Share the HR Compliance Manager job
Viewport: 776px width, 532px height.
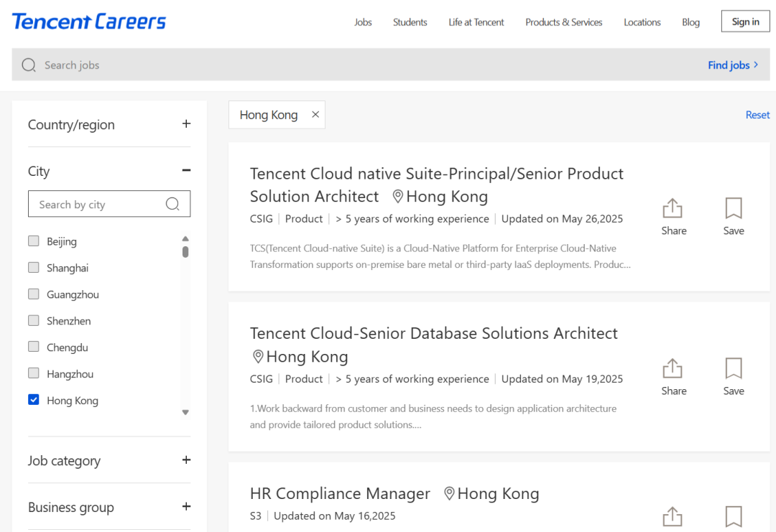673,517
